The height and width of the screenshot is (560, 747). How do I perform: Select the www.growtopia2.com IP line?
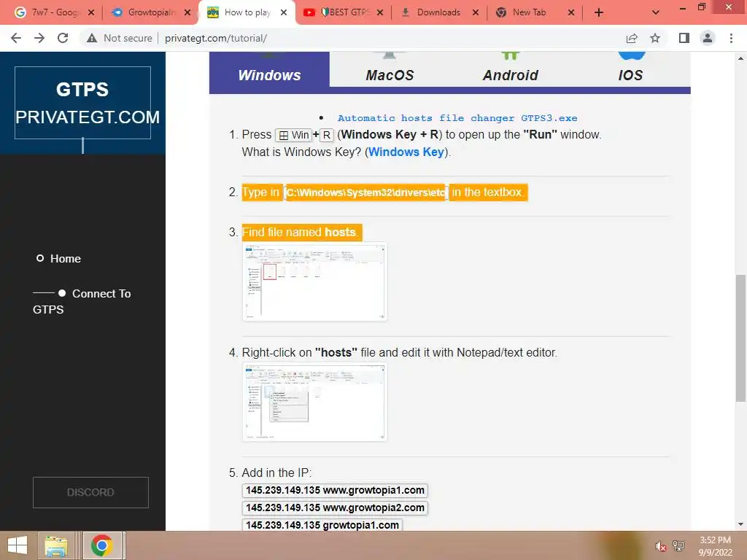335,508
